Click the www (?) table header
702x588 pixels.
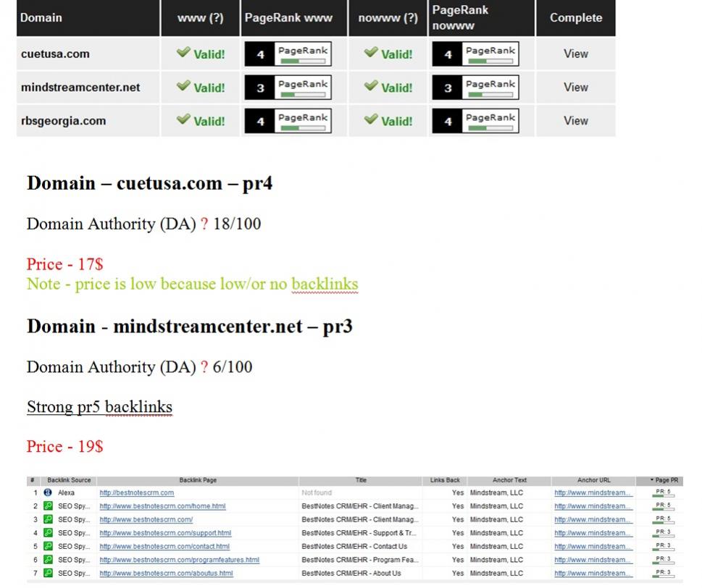click(x=200, y=18)
